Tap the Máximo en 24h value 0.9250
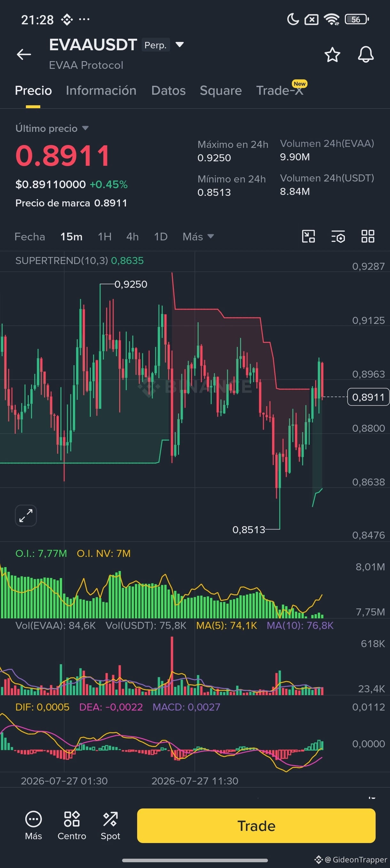 tap(215, 158)
